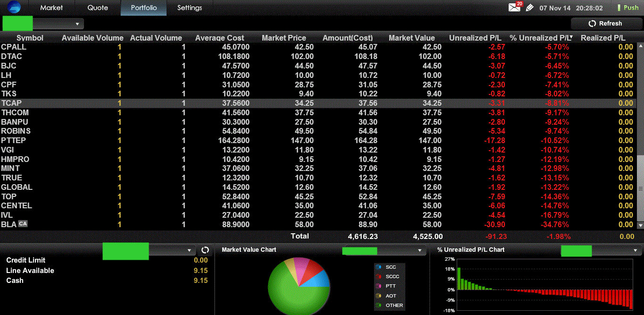Click the blue SCC legend swatch

coord(378,267)
